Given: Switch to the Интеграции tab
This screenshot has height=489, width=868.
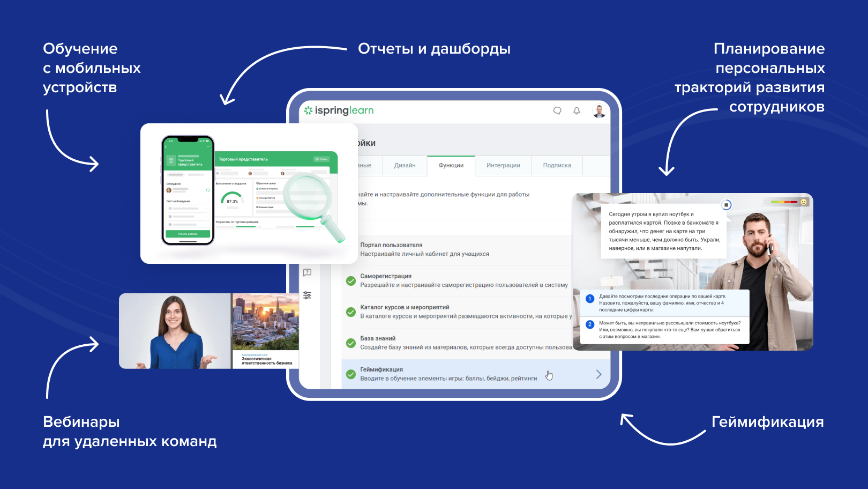Looking at the screenshot, I should tap(503, 166).
